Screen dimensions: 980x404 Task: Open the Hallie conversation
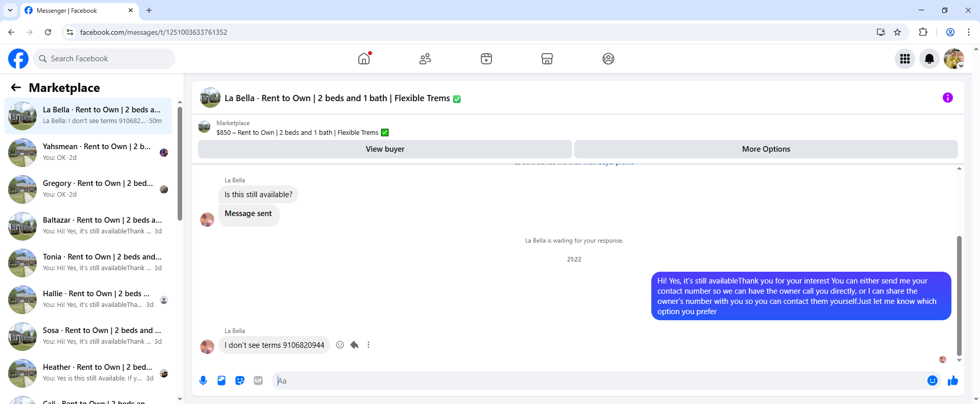(88, 300)
